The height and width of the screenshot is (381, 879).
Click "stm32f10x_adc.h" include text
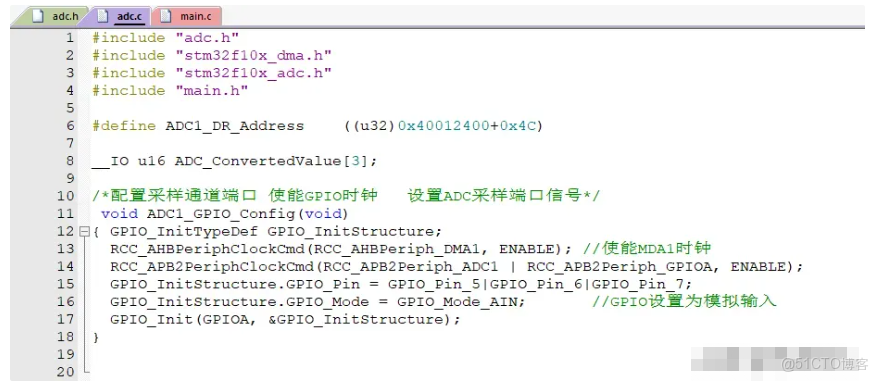point(253,73)
